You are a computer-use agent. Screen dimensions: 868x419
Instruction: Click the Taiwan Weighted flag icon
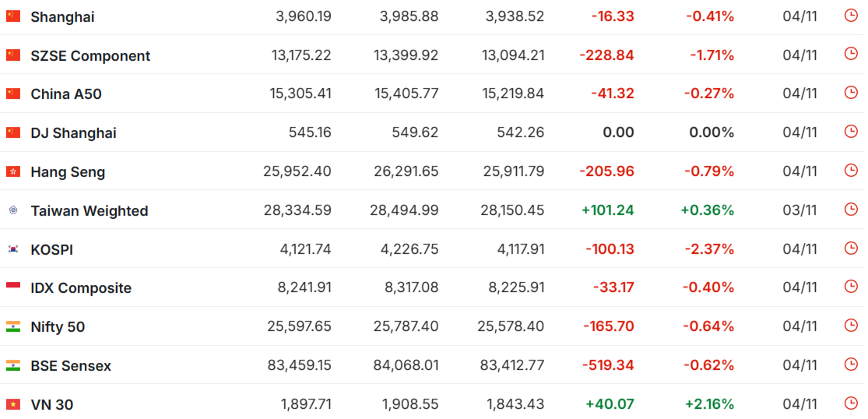[13, 210]
